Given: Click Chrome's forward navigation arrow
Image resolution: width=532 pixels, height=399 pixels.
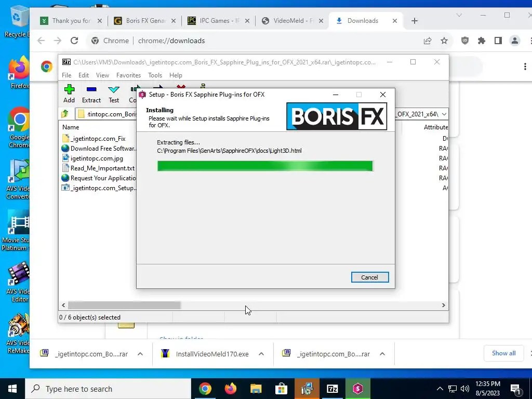Looking at the screenshot, I should 58,41.
